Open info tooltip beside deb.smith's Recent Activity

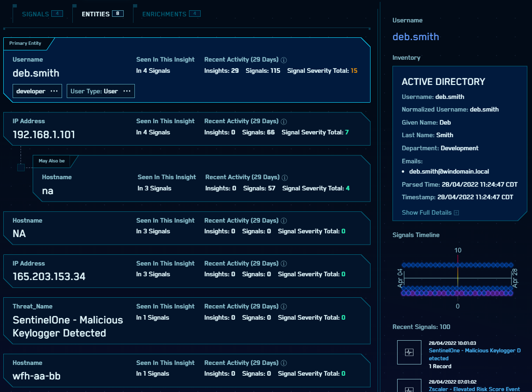tap(283, 60)
